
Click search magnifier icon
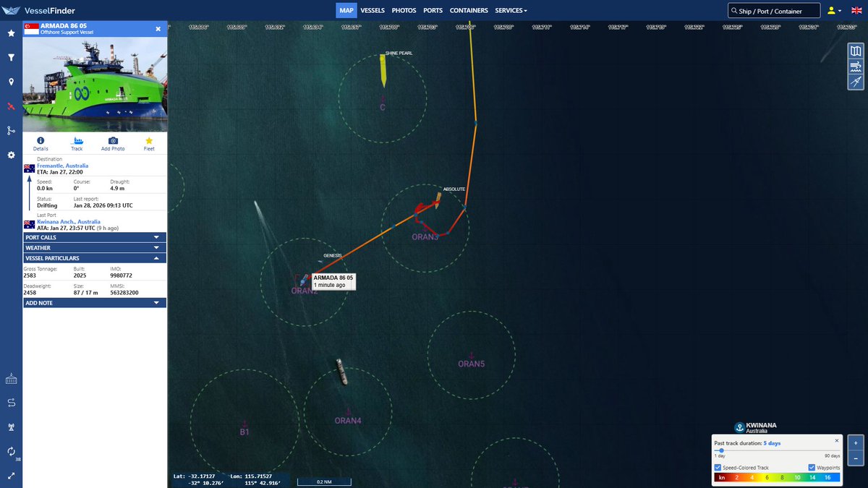[x=734, y=11]
